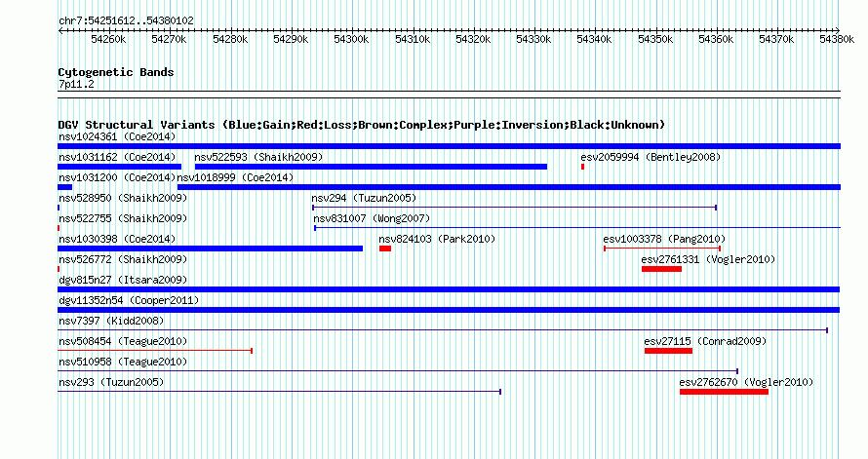This screenshot has height=459, width=868.
Task: Click the esv1003378 thin red line
Action: (662, 249)
